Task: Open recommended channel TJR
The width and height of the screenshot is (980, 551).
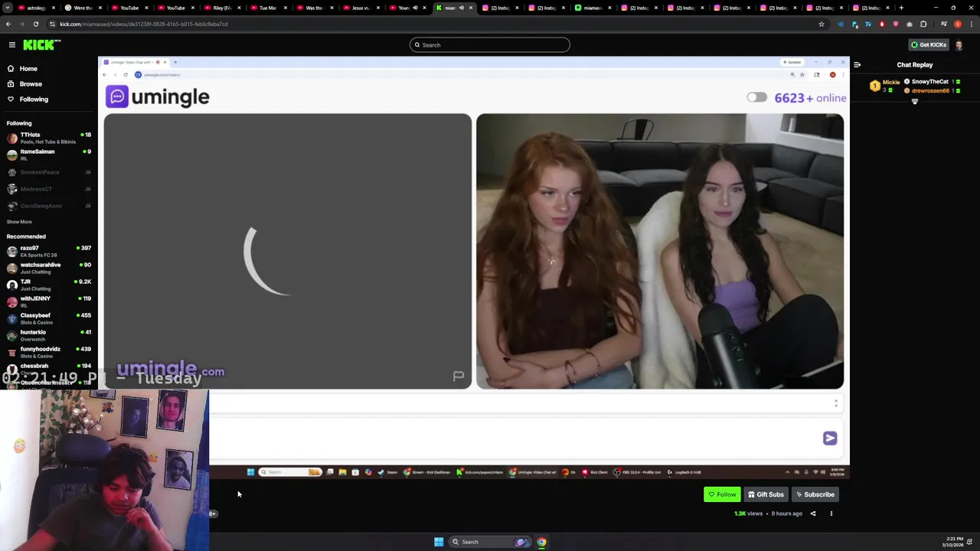Action: click(48, 285)
